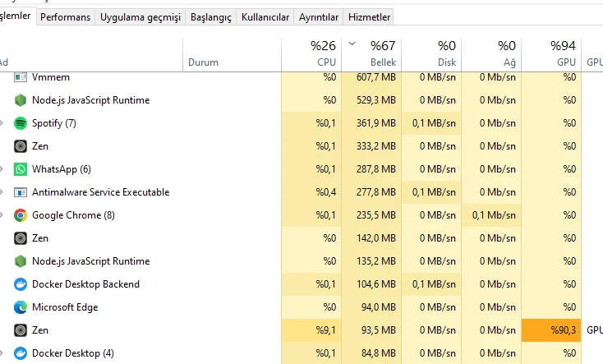Click the Zen icon in the 333,2 MB row

click(21, 146)
